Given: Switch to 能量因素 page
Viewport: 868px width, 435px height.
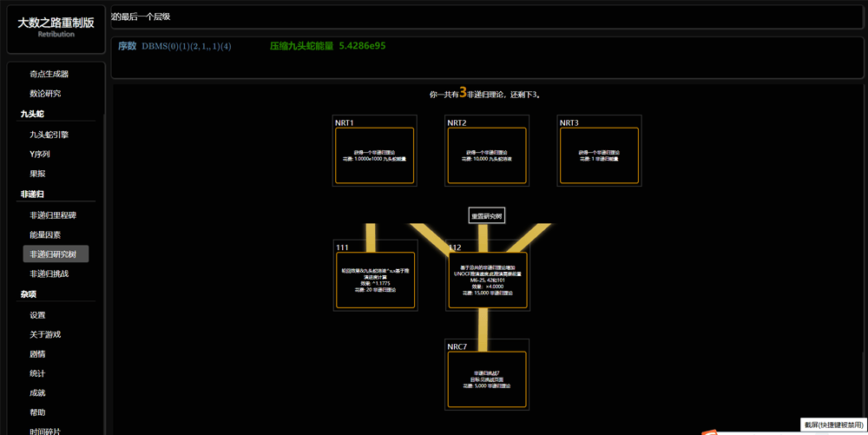Looking at the screenshot, I should coord(45,235).
